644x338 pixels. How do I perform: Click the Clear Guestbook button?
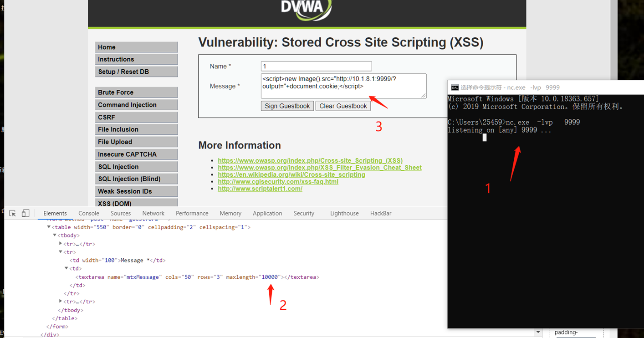(343, 106)
